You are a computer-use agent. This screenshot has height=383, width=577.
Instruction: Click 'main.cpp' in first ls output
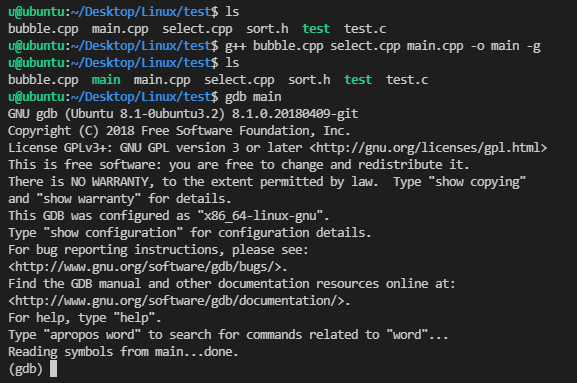[x=120, y=29]
